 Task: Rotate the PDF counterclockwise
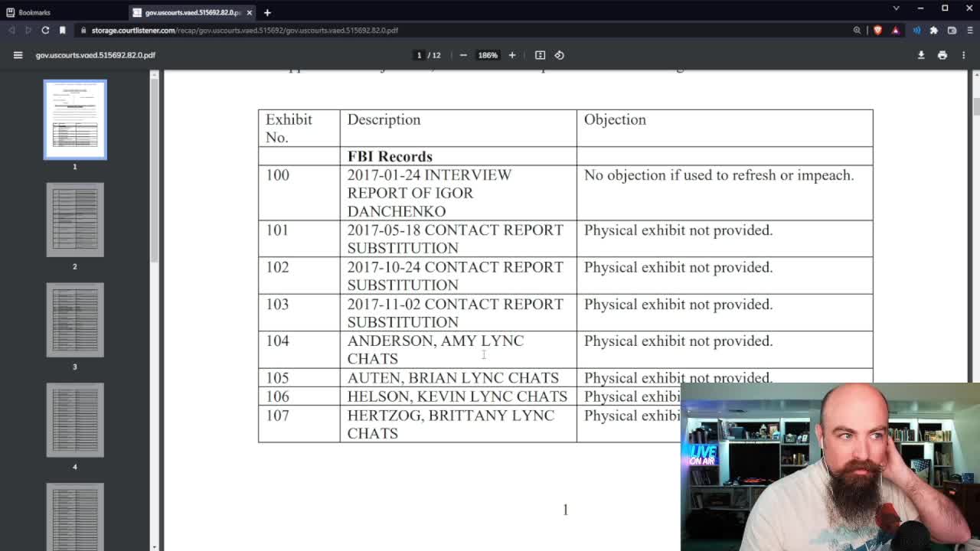(559, 55)
